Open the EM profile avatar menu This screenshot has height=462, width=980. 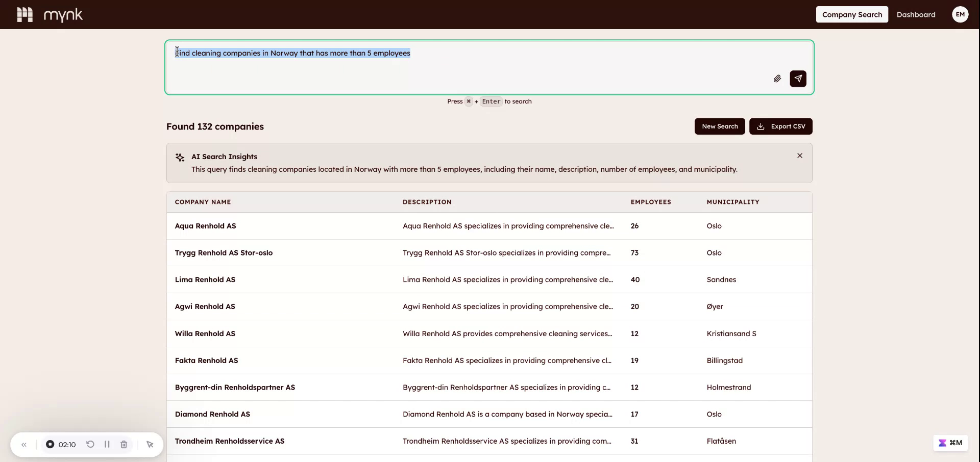(x=960, y=14)
